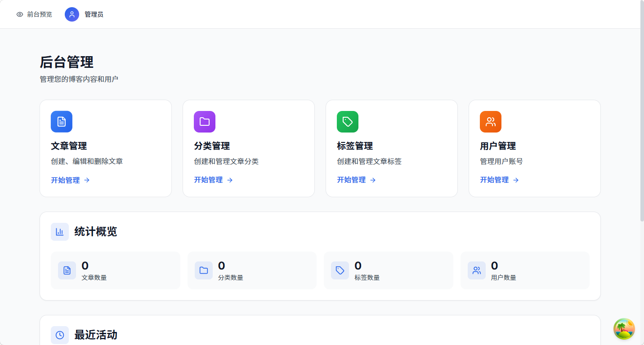Click the bar chart icon beside 统计概览
644x345 pixels.
(60, 232)
